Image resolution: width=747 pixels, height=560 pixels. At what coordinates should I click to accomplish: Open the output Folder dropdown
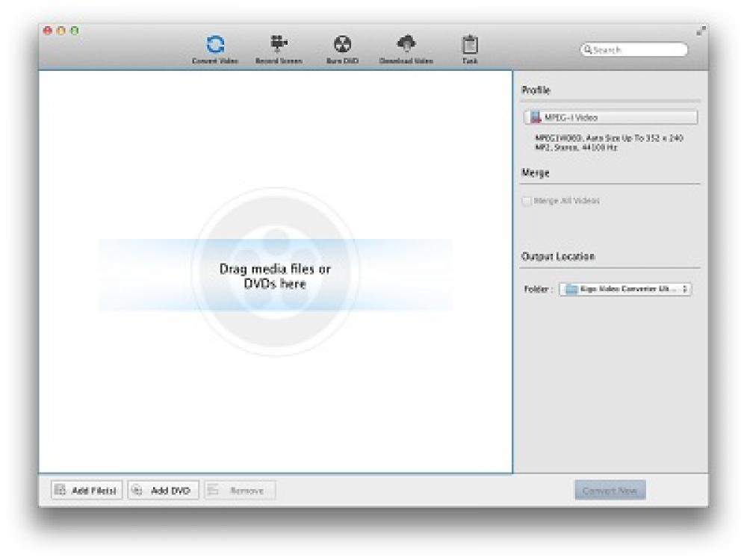tap(627, 289)
